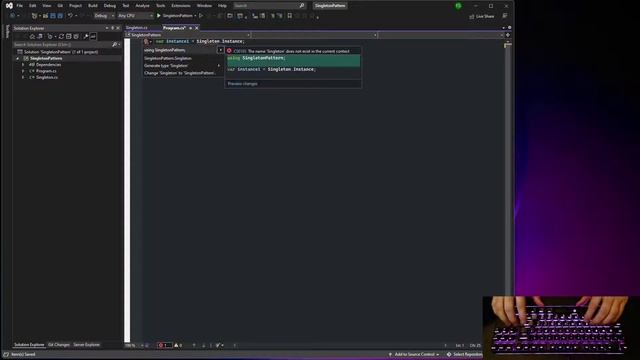Expand the Singleton.cs tree node

(23, 77)
